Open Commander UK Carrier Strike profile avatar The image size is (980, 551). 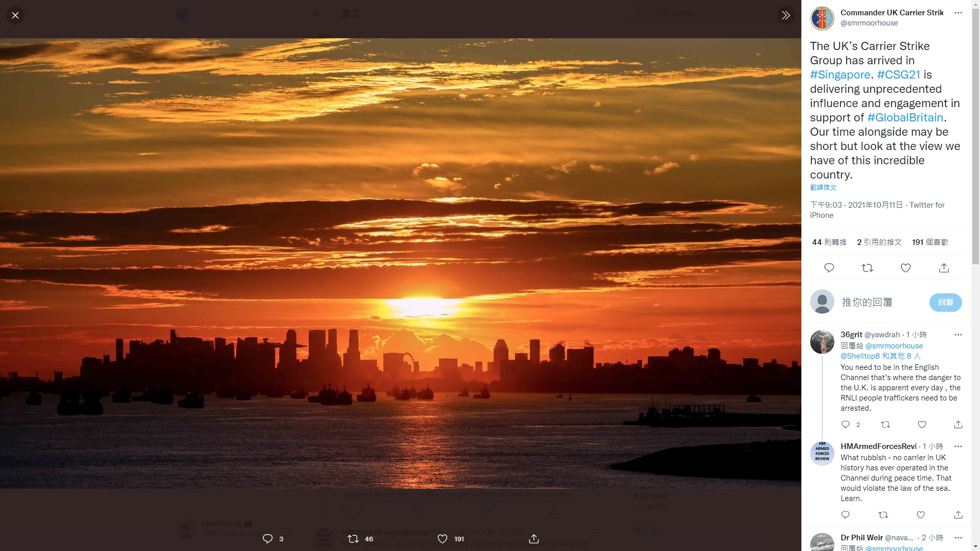point(822,18)
